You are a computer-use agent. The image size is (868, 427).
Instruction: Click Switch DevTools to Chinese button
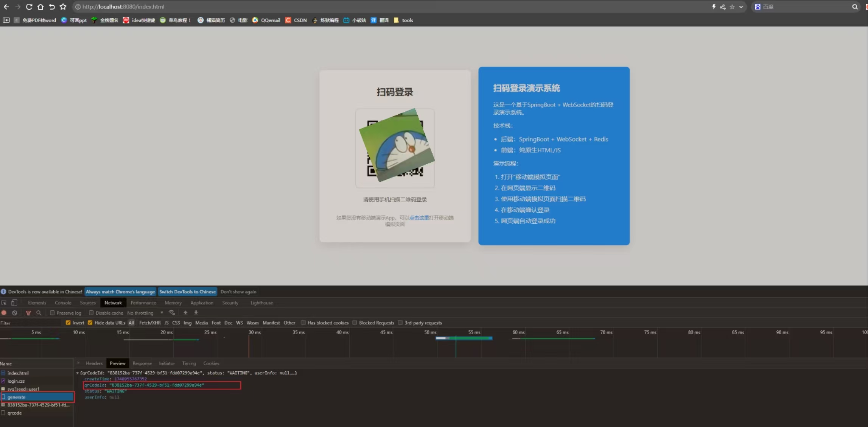point(187,292)
